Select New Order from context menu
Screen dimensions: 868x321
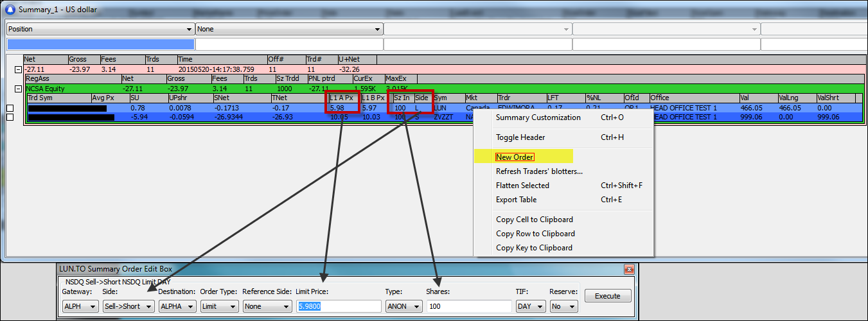(515, 157)
